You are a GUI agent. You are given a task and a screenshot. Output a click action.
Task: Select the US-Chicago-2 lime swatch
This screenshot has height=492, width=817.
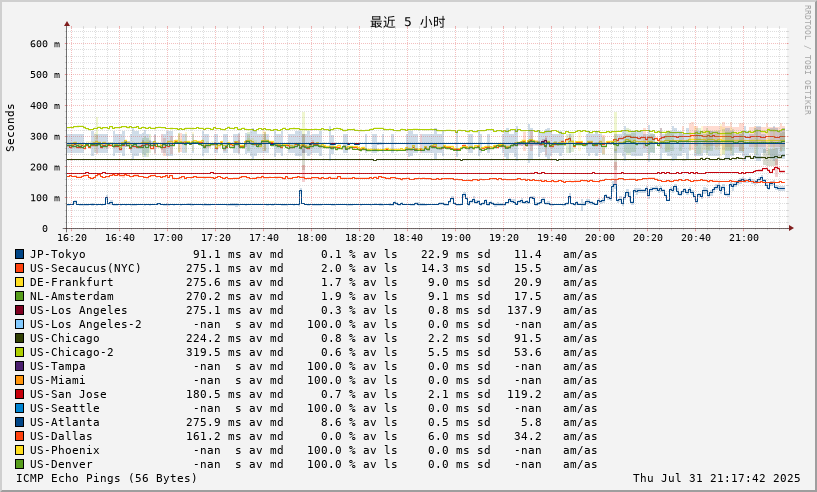(19, 352)
